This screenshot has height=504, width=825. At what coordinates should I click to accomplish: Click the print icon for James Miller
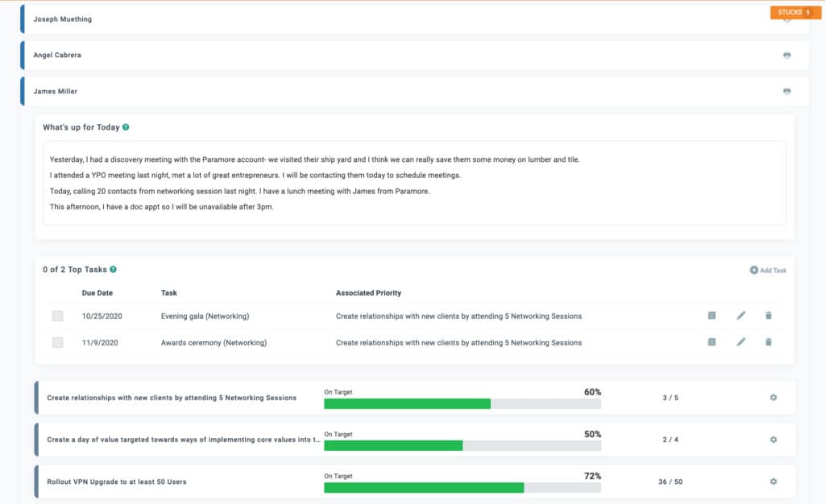786,92
